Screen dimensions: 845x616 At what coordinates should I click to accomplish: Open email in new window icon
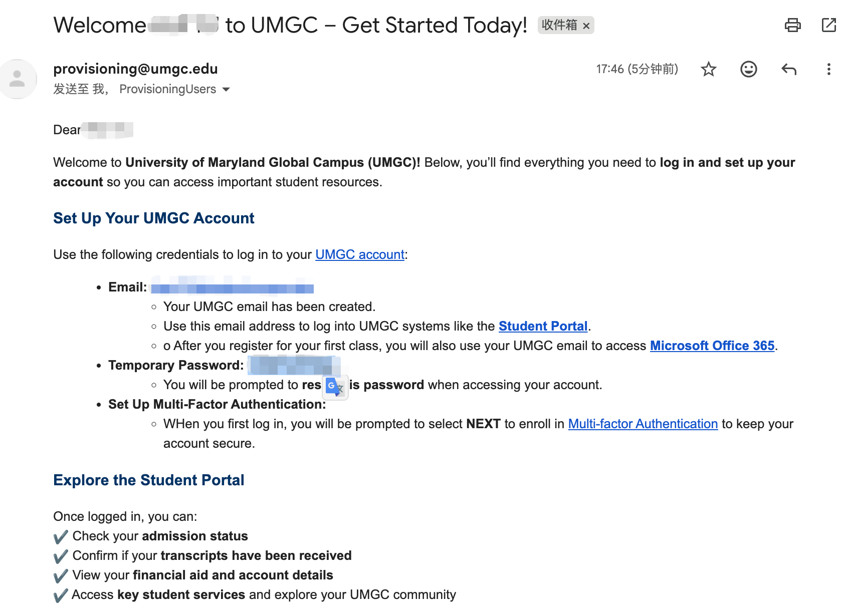[829, 25]
